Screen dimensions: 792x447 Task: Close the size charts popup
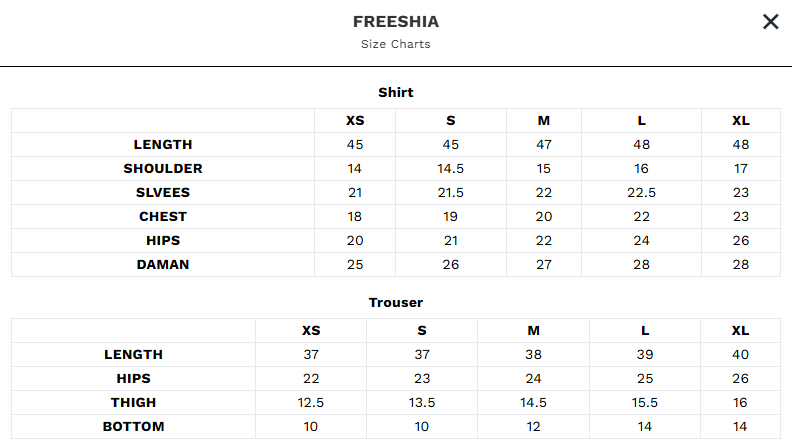coord(770,22)
